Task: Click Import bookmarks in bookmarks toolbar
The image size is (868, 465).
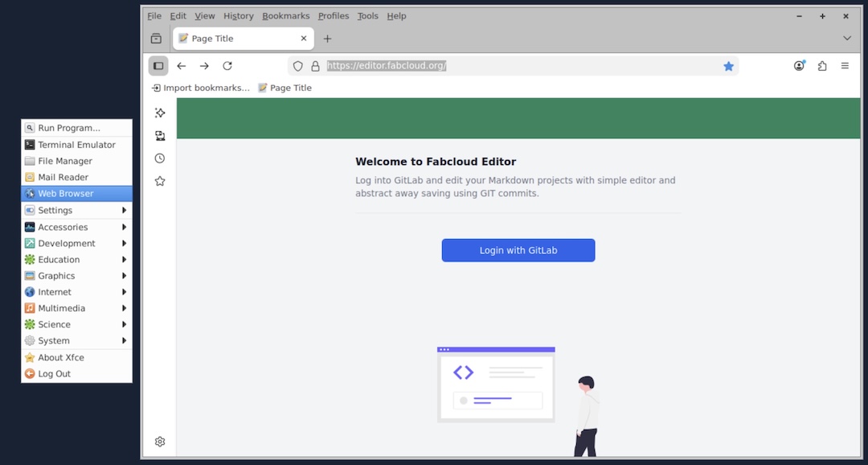Action: [x=201, y=88]
